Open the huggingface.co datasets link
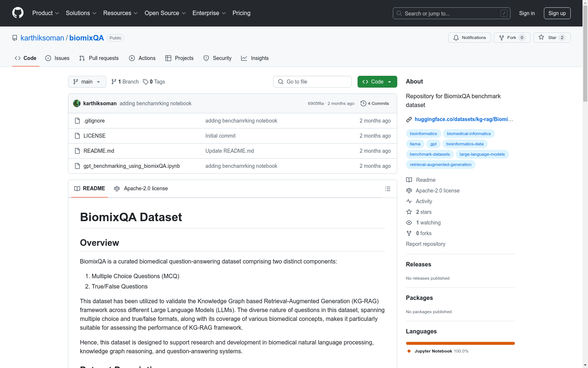 [x=463, y=119]
